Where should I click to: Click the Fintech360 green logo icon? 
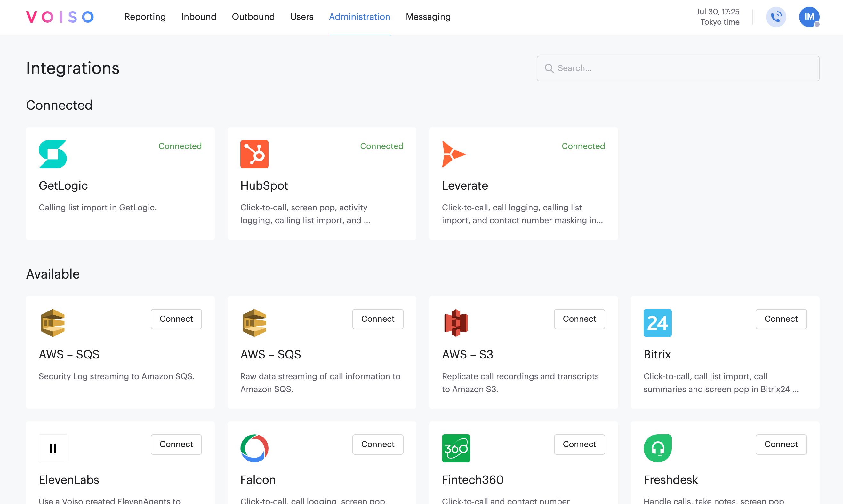pos(456,448)
